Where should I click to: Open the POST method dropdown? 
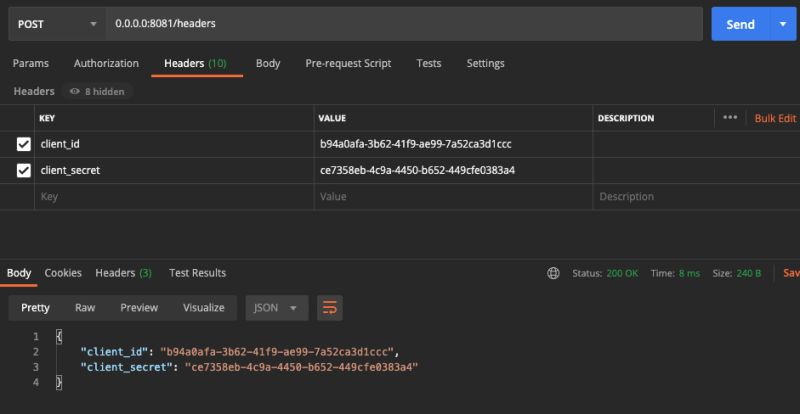57,24
